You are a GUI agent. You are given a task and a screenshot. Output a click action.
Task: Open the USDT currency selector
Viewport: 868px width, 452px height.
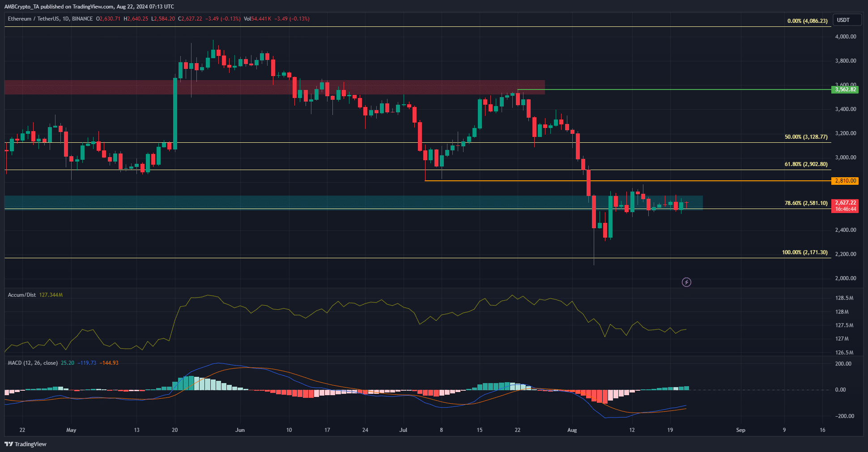pyautogui.click(x=847, y=20)
